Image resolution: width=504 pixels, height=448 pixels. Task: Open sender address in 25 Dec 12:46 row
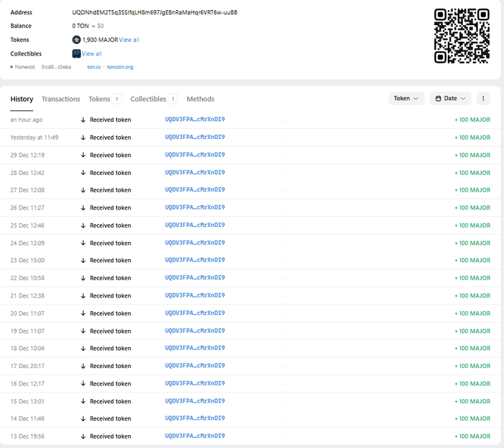point(195,225)
